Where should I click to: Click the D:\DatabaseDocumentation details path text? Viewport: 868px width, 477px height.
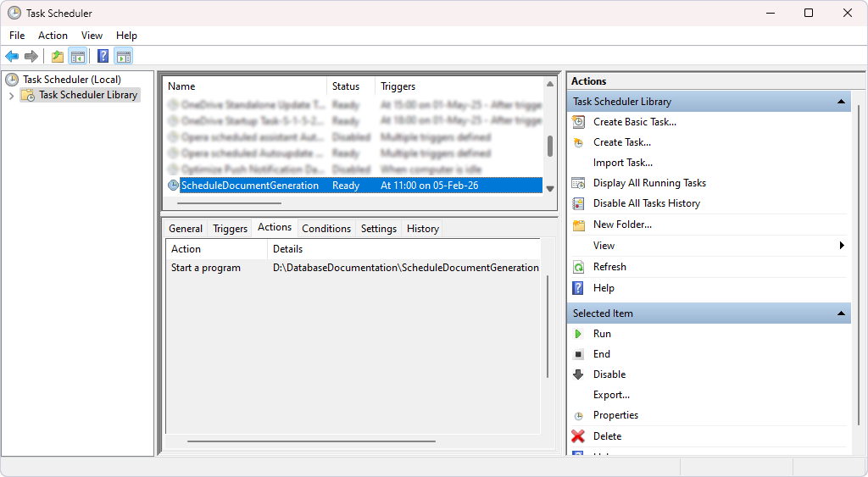406,268
